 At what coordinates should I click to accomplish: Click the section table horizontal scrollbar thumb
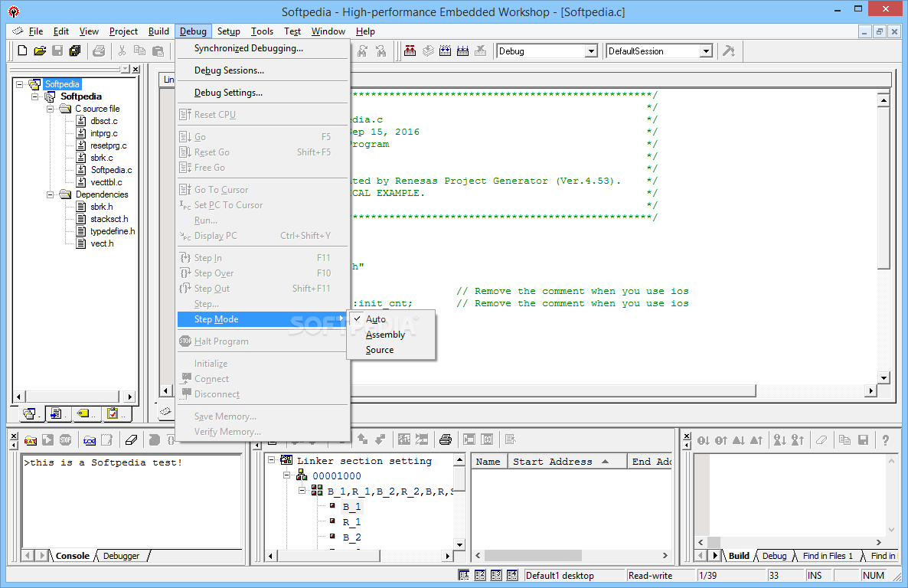pyautogui.click(x=533, y=556)
